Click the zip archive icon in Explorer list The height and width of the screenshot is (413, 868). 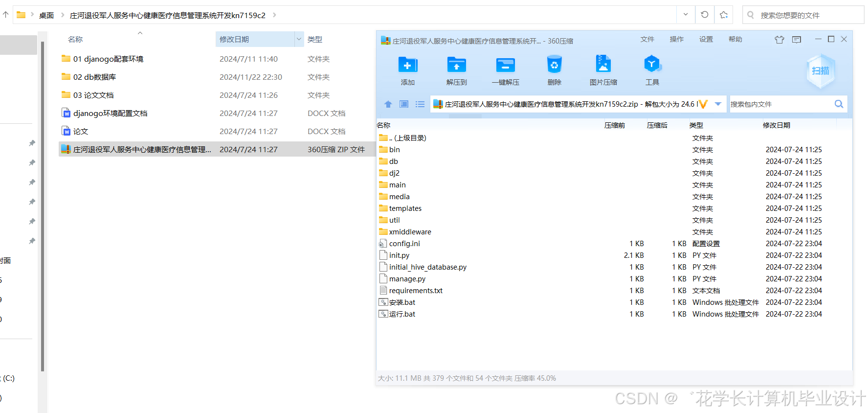click(66, 149)
